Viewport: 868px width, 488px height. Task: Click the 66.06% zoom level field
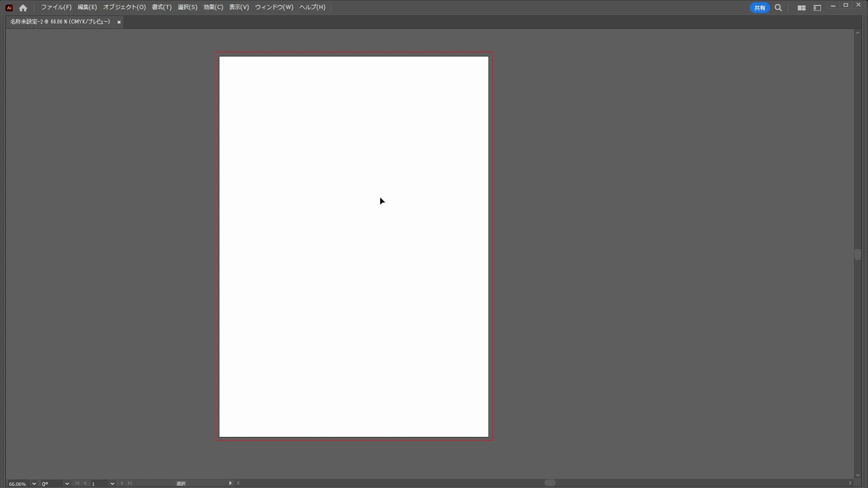tap(18, 483)
